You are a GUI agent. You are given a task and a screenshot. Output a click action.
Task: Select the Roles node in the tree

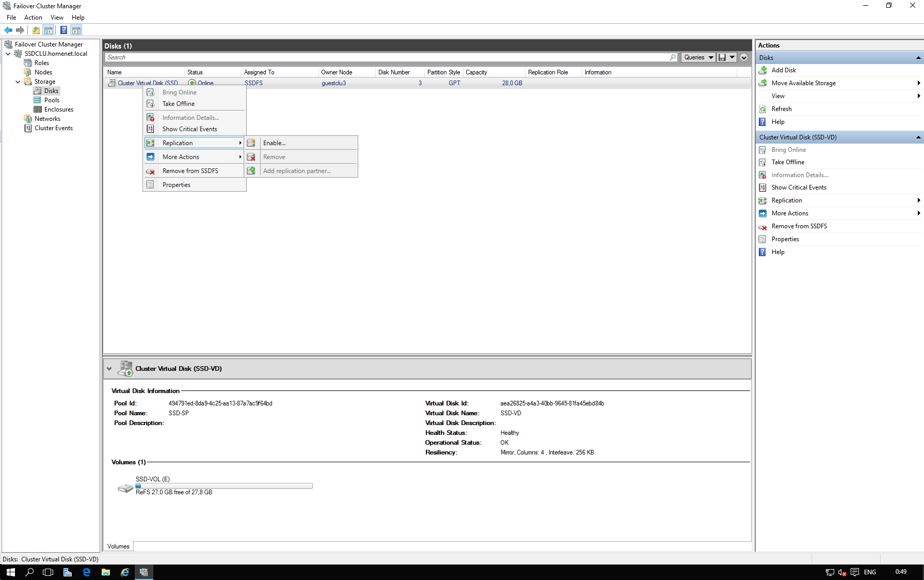[x=42, y=63]
